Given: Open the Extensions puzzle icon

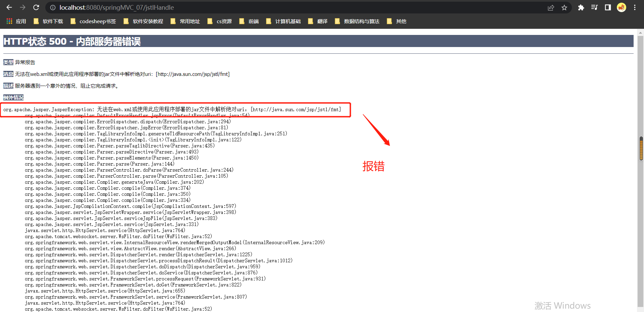Looking at the screenshot, I should click(581, 7).
